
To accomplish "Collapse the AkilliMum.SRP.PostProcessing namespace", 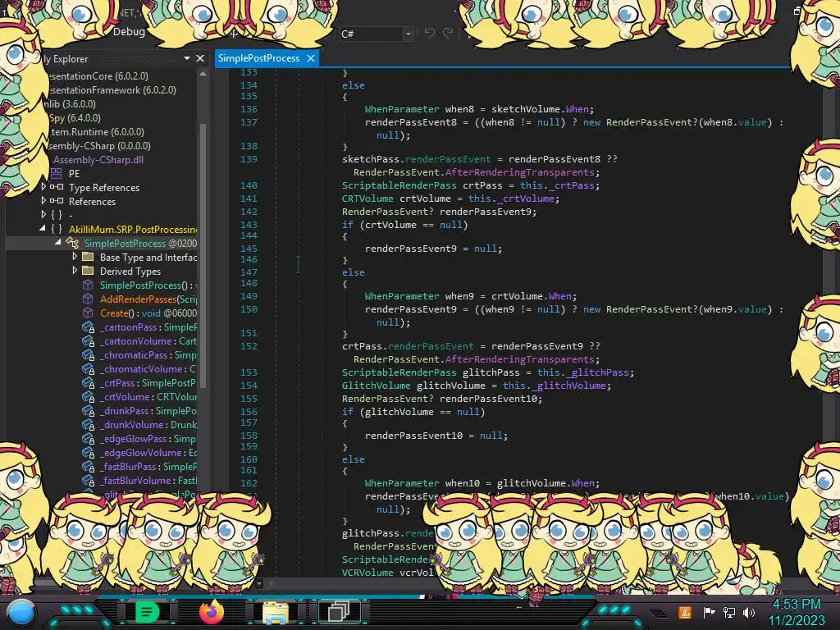I will [43, 228].
